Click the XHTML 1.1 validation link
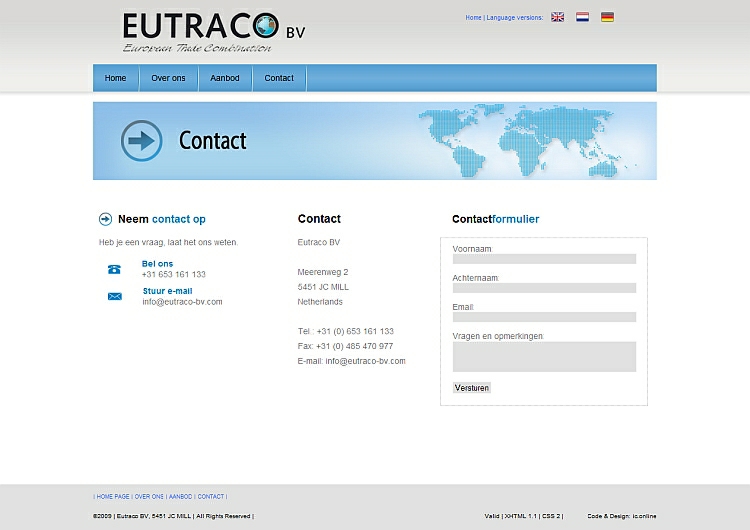 [x=520, y=516]
